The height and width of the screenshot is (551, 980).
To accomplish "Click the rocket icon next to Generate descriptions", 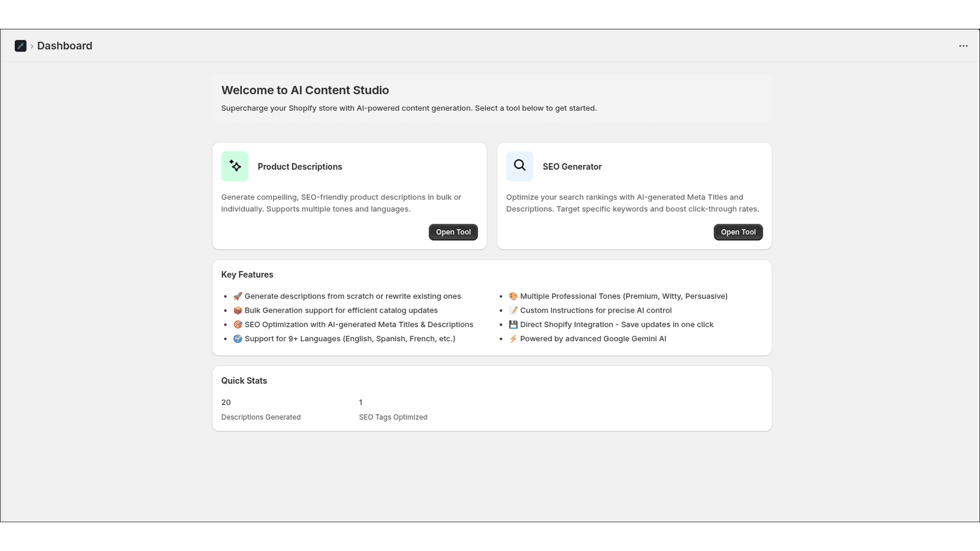I will pos(237,296).
